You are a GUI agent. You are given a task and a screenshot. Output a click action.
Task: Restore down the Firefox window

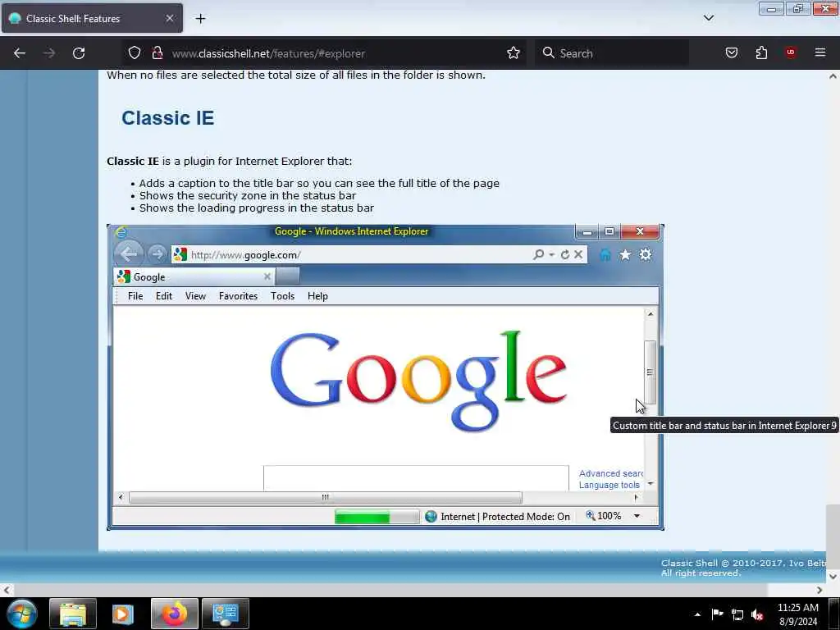tap(797, 9)
